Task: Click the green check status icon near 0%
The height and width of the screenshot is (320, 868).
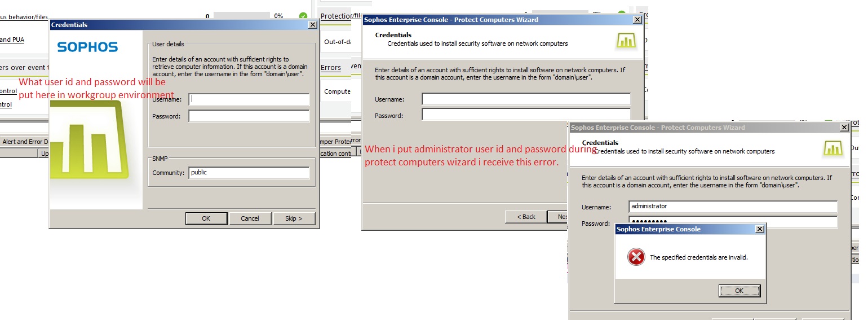Action: click(x=303, y=16)
